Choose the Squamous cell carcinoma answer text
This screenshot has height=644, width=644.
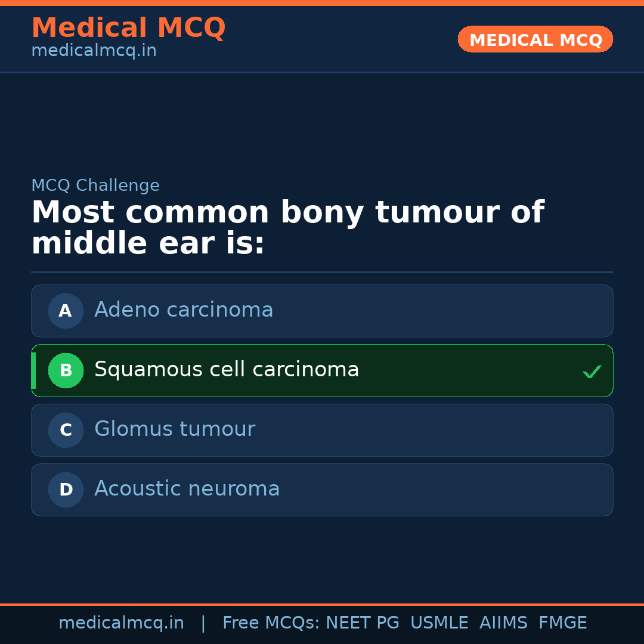tap(227, 370)
